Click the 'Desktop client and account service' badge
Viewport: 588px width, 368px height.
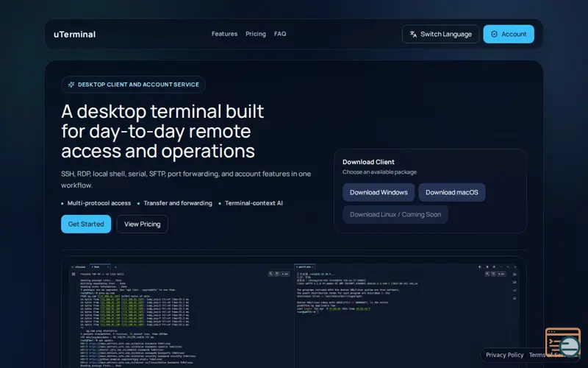133,85
